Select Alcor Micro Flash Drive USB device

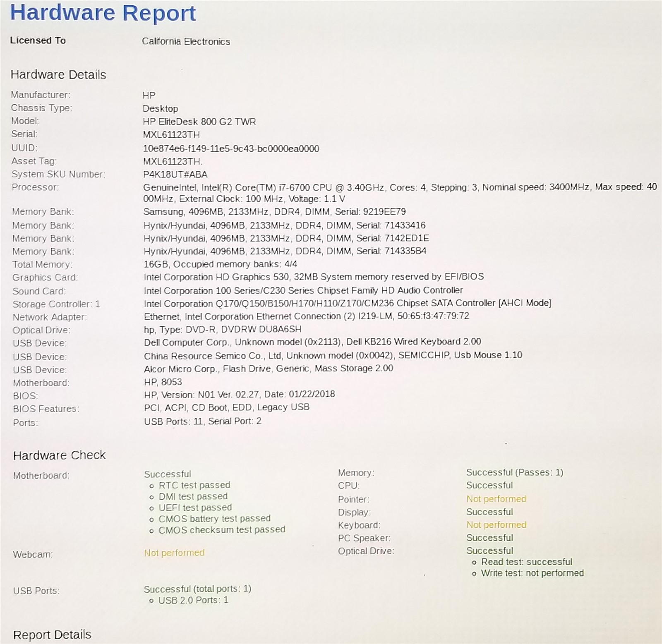[269, 369]
